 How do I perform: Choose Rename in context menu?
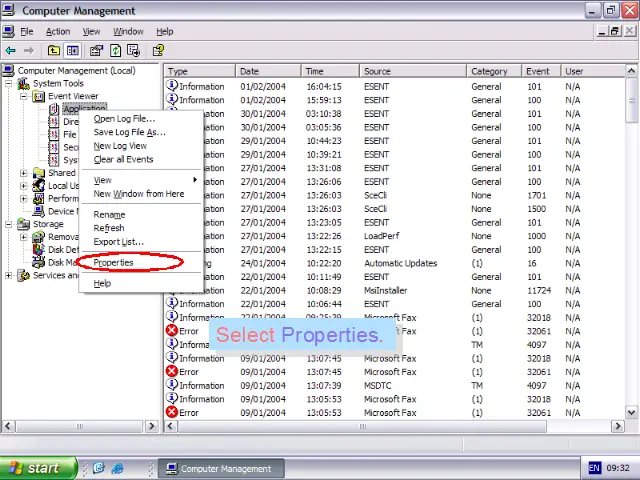[141, 215]
